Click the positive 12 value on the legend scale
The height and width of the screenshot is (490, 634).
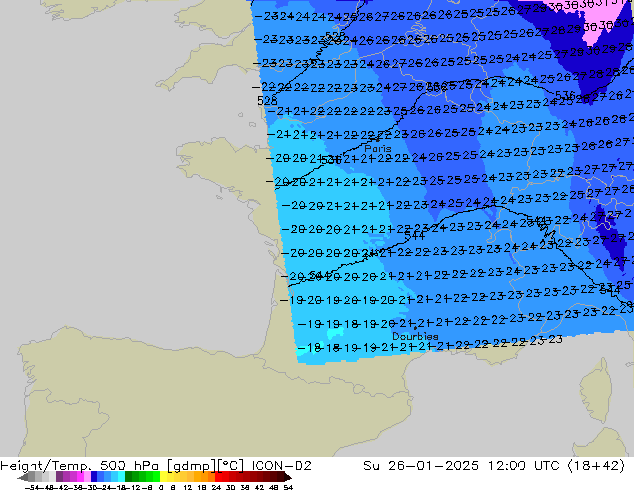tap(188, 488)
